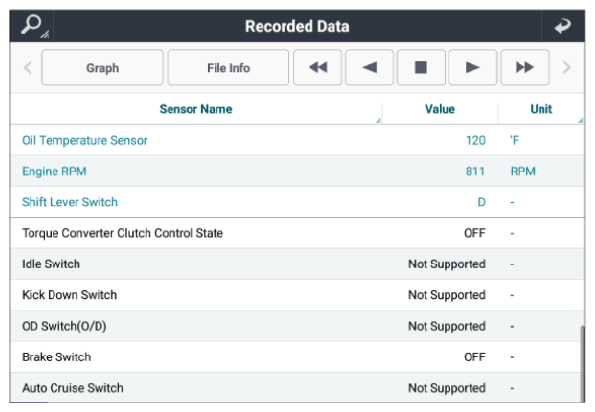The image size is (595, 412).
Task: Click the back return arrow icon
Action: click(562, 26)
